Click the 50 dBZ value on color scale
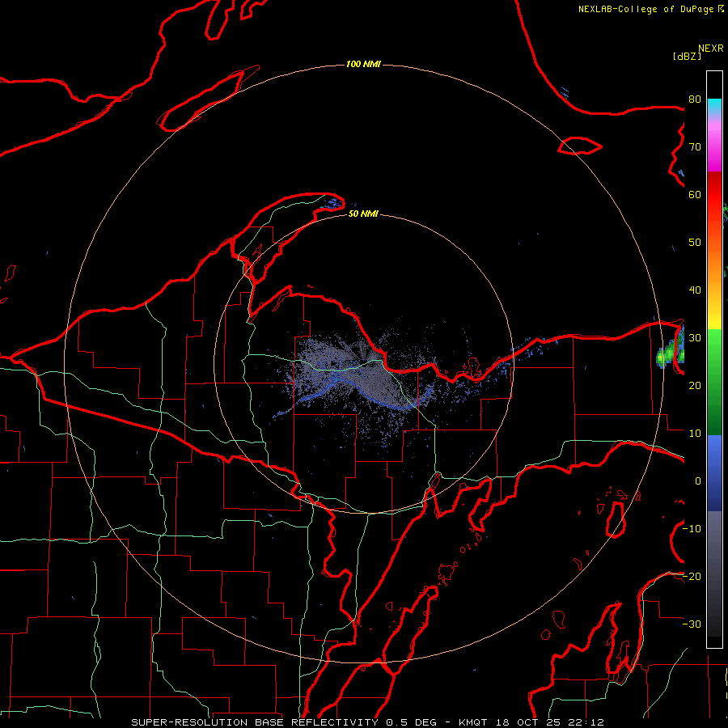 click(x=695, y=243)
